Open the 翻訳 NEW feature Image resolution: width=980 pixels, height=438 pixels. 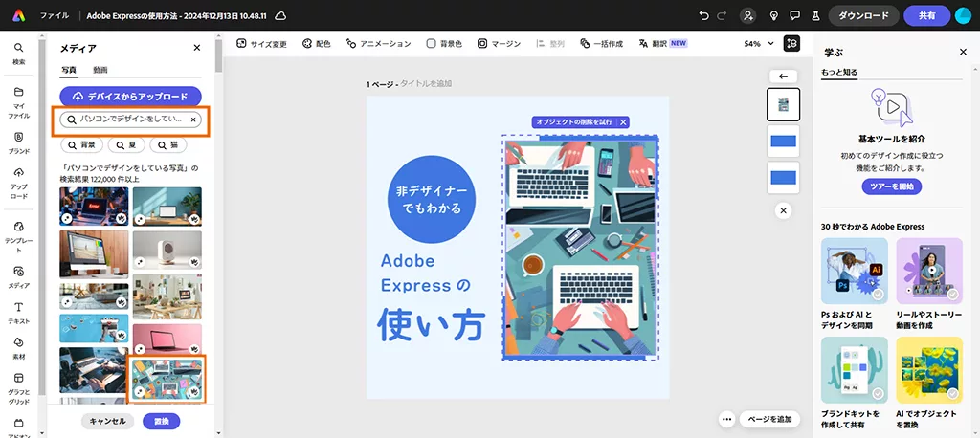pyautogui.click(x=663, y=44)
